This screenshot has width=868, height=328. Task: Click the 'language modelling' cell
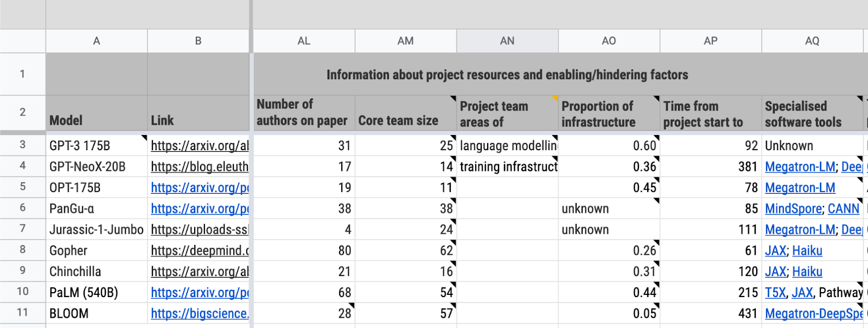pyautogui.click(x=507, y=145)
